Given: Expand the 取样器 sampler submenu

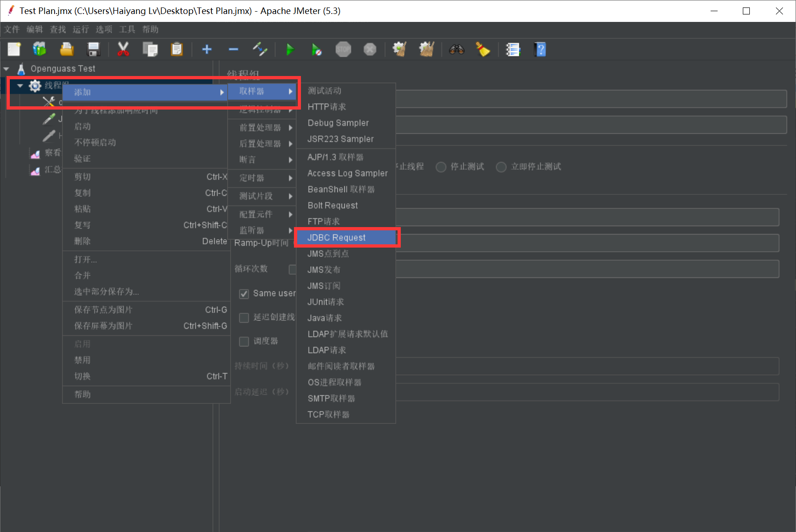Looking at the screenshot, I should (262, 91).
